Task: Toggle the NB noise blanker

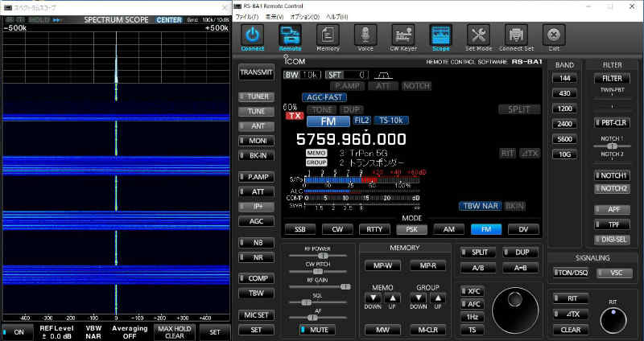Action: (x=256, y=243)
